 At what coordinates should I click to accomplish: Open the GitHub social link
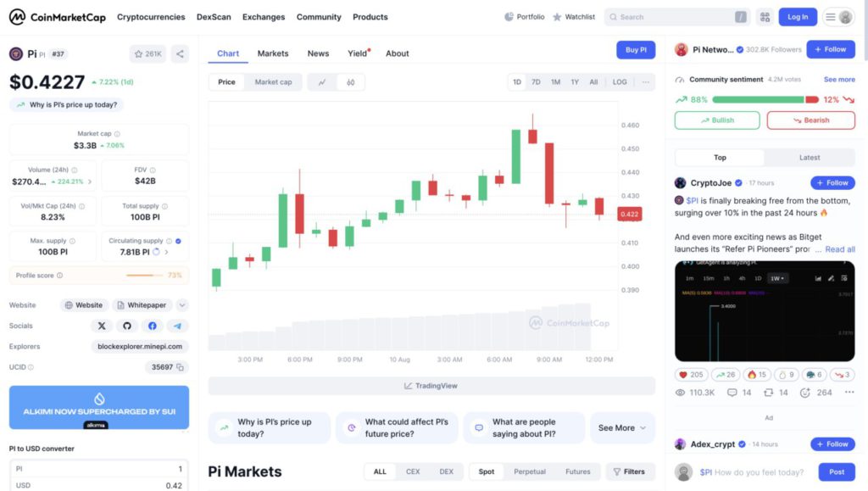coord(127,326)
